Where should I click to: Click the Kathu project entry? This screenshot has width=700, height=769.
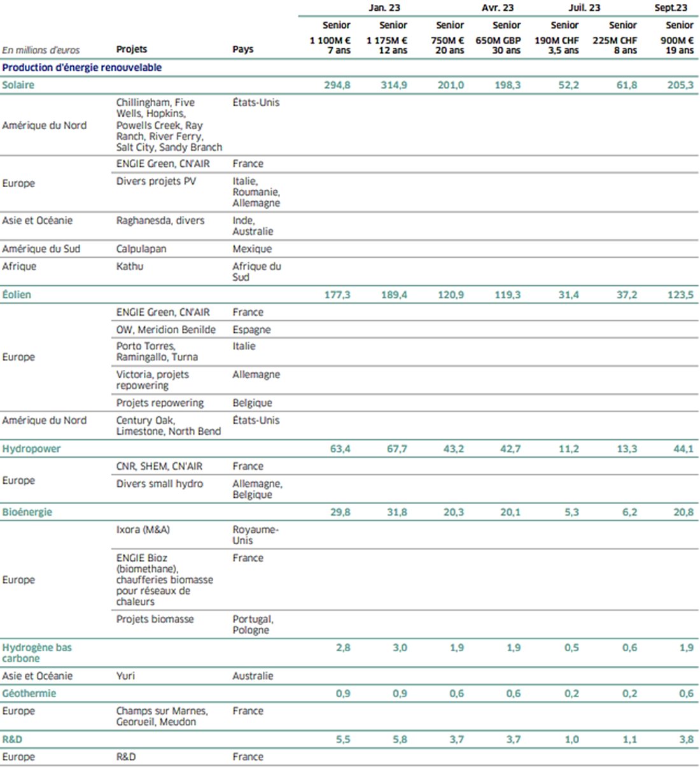[129, 266]
